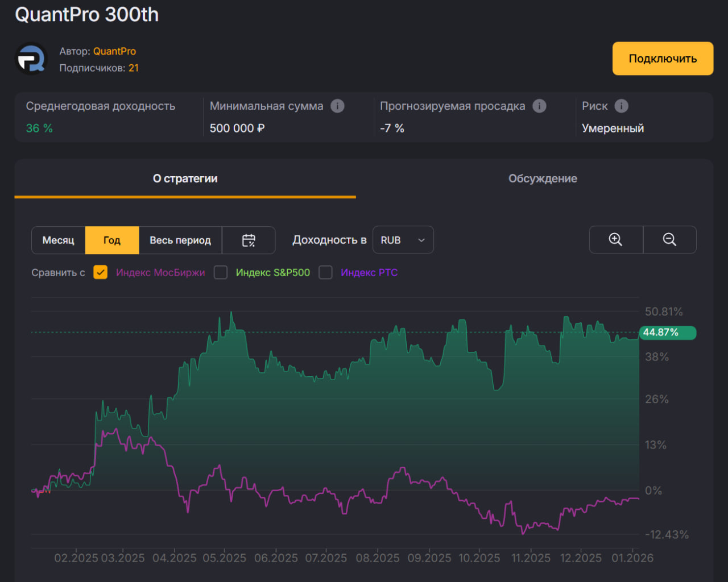The height and width of the screenshot is (582, 728).
Task: Zoom out of the chart
Action: click(x=669, y=240)
